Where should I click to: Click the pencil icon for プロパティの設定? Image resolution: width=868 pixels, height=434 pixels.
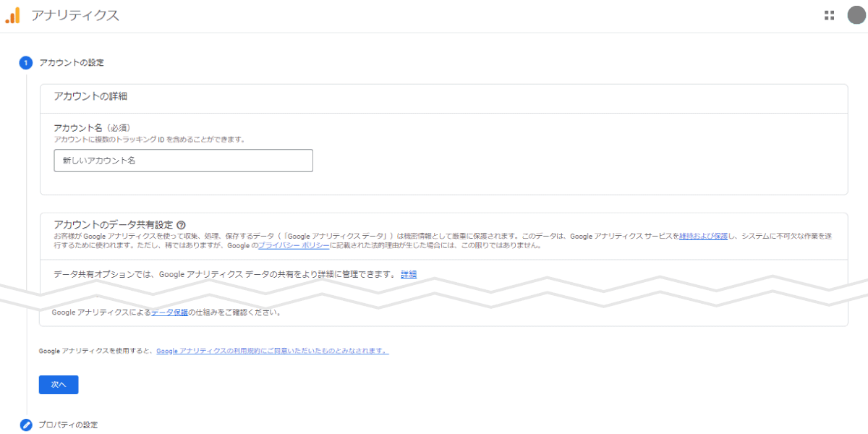tap(26, 425)
